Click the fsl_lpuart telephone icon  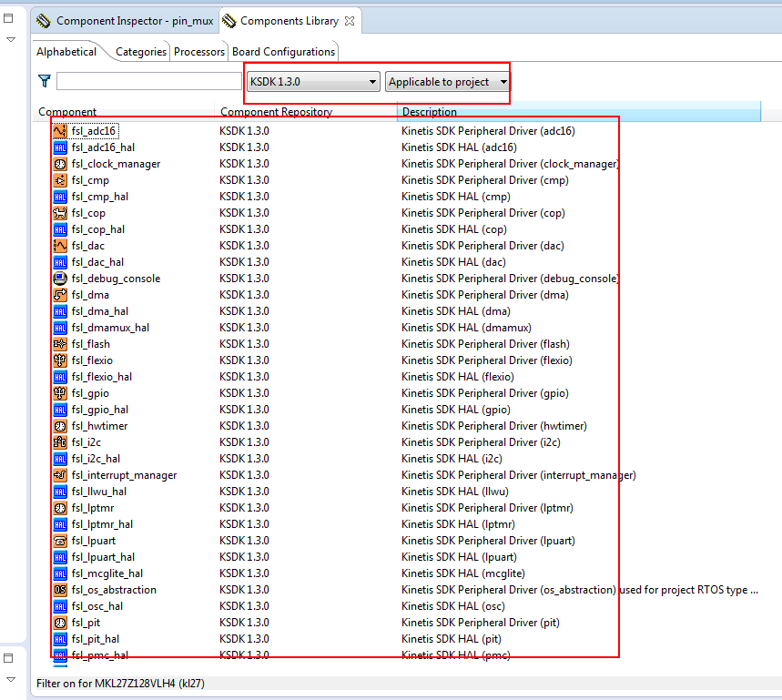pos(60,541)
